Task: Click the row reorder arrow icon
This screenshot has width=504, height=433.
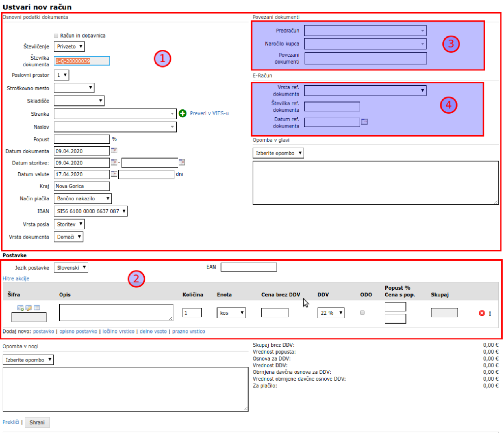Action: pos(490,314)
